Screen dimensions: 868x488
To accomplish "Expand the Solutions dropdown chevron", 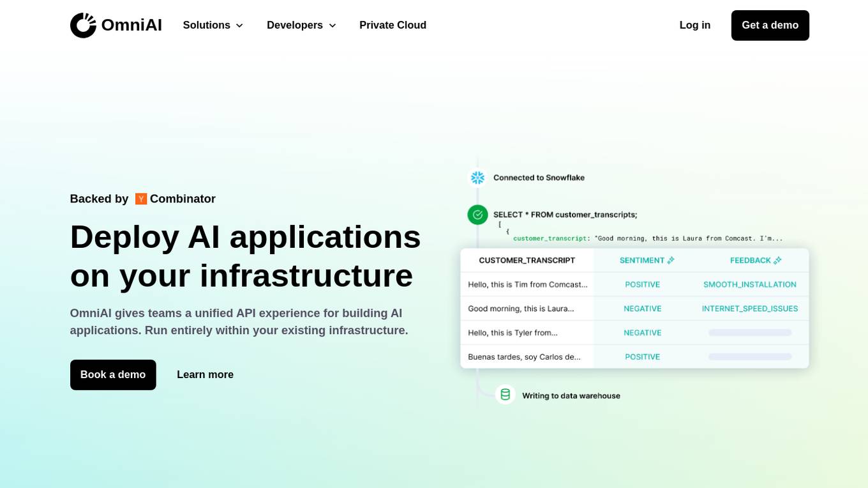I will coord(239,26).
